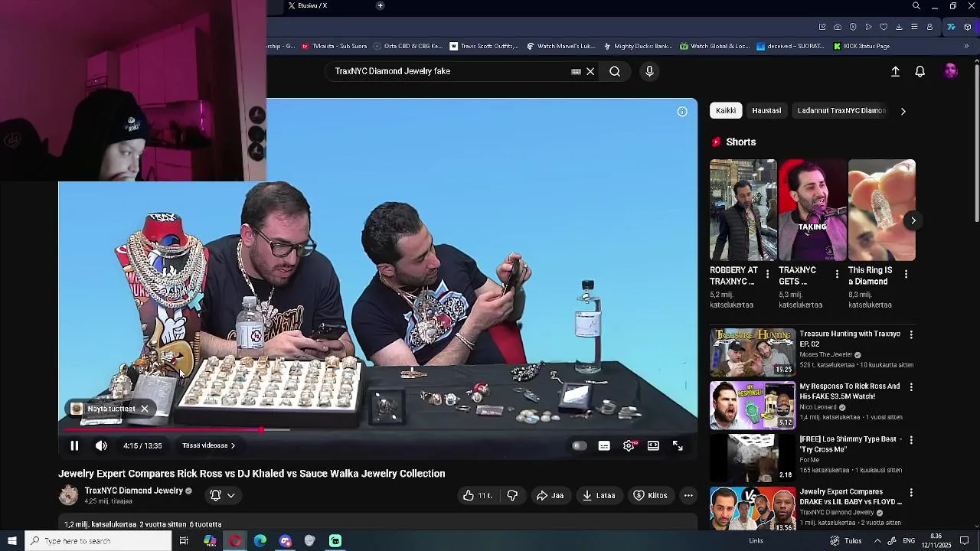Open Task View on taskbar

pyautogui.click(x=184, y=541)
